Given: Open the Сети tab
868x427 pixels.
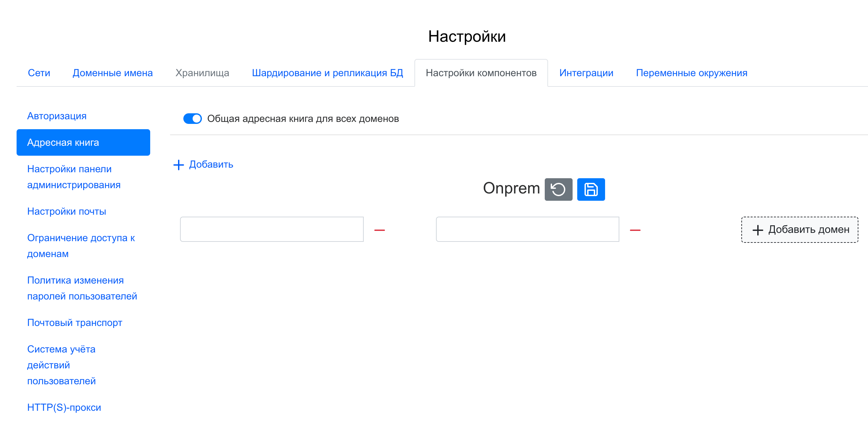Looking at the screenshot, I should tap(39, 73).
